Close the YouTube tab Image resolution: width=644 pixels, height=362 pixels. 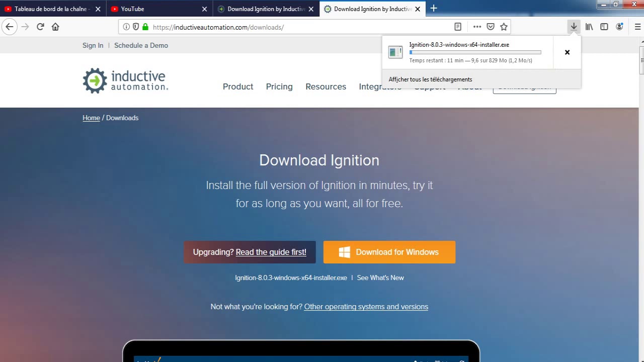click(204, 9)
